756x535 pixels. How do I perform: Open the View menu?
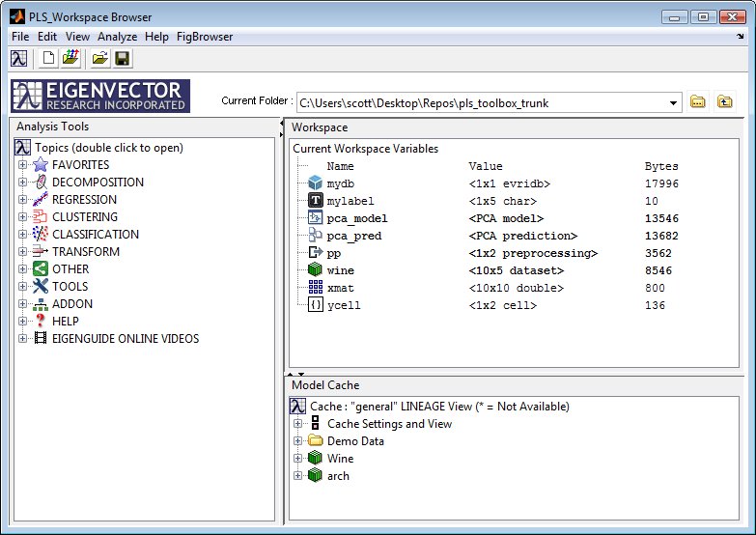tap(77, 37)
